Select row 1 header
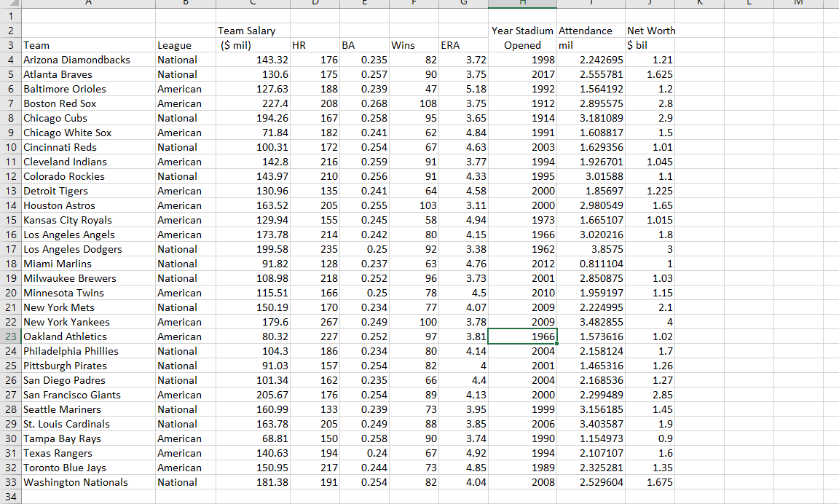 click(x=11, y=16)
